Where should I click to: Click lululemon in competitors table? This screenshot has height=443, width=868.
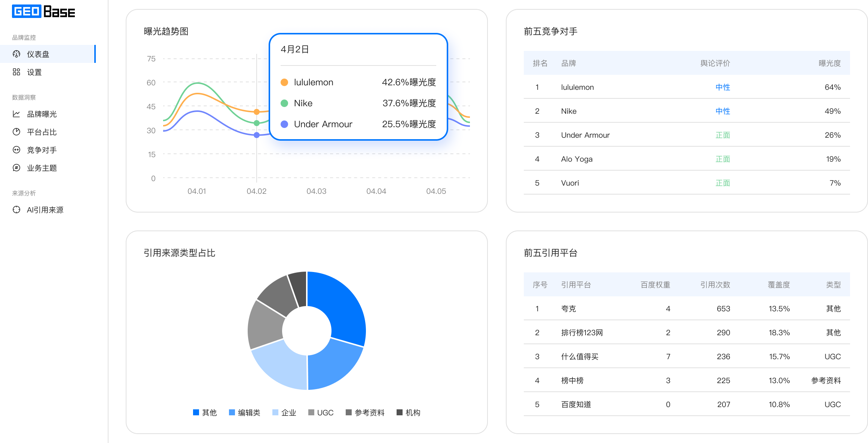[577, 87]
